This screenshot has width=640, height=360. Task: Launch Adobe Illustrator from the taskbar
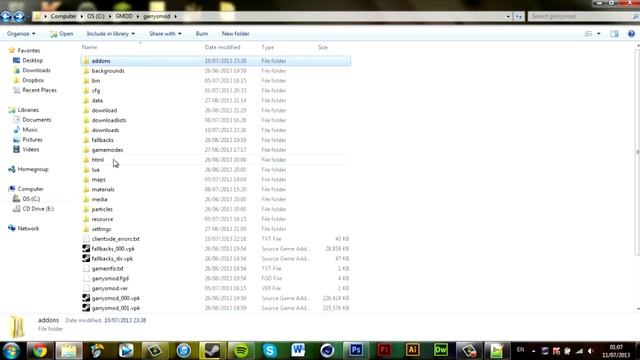pyautogui.click(x=413, y=351)
